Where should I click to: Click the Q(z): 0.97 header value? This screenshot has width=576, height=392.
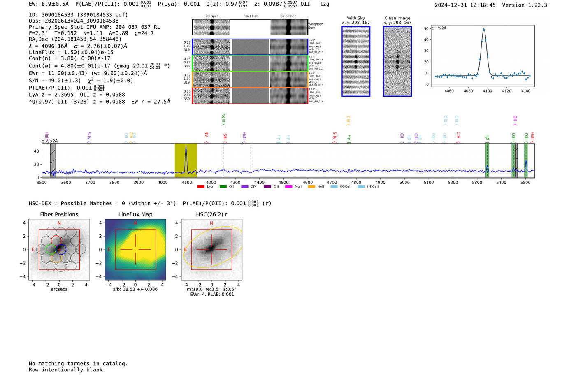point(227,4)
